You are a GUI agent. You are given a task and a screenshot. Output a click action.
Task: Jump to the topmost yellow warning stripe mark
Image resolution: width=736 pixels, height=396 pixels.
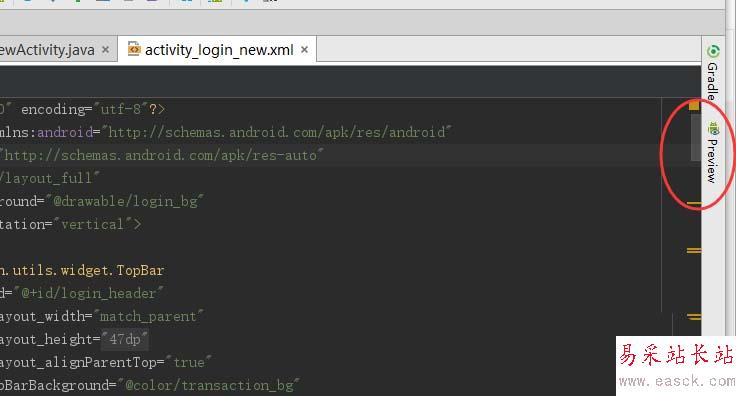coord(694,204)
